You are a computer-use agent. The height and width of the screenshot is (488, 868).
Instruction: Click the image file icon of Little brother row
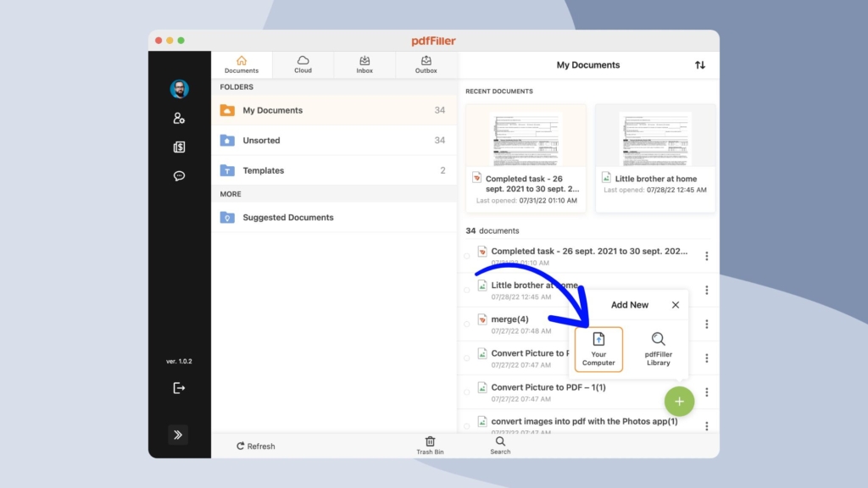pyautogui.click(x=482, y=286)
